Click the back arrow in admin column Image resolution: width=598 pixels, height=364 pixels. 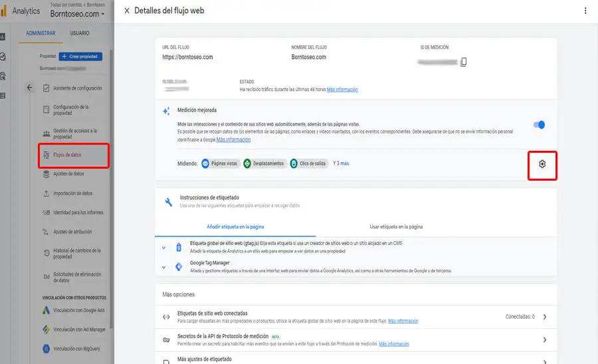pos(29,88)
